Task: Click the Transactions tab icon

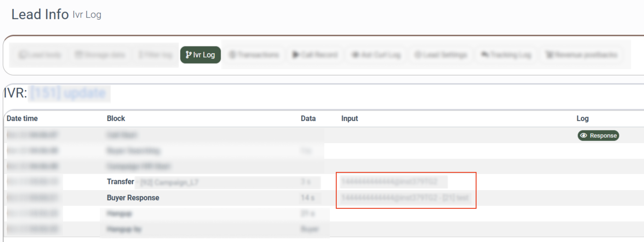Action: point(233,55)
